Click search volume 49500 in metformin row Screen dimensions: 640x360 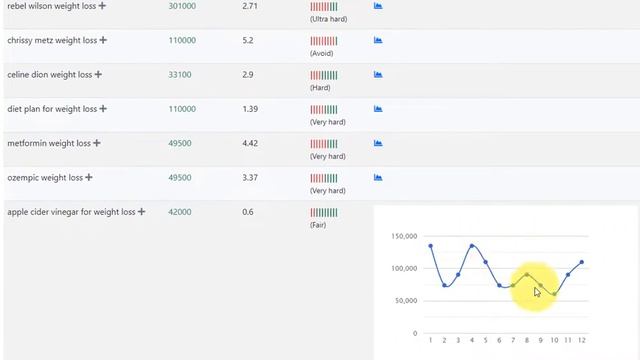(180, 143)
